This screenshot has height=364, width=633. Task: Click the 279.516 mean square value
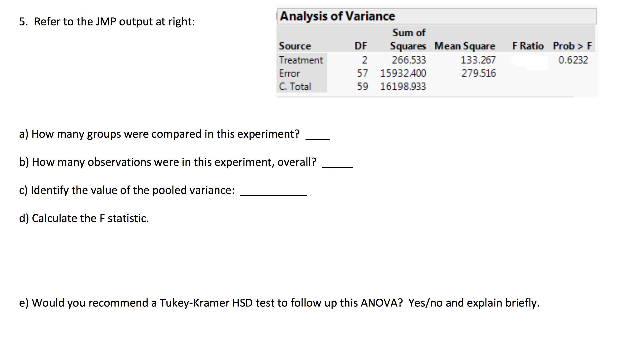click(479, 73)
